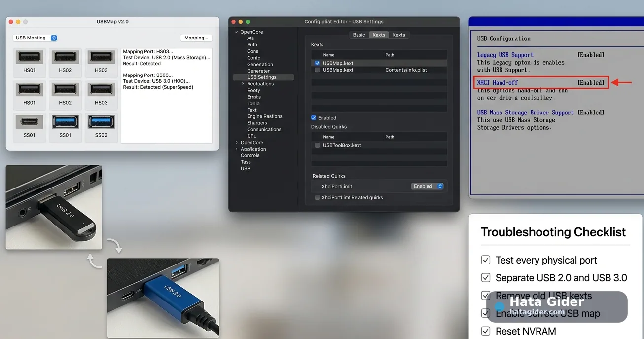Select USB Settings in the sidebar
Screen dimensions: 644x339
coord(263,77)
